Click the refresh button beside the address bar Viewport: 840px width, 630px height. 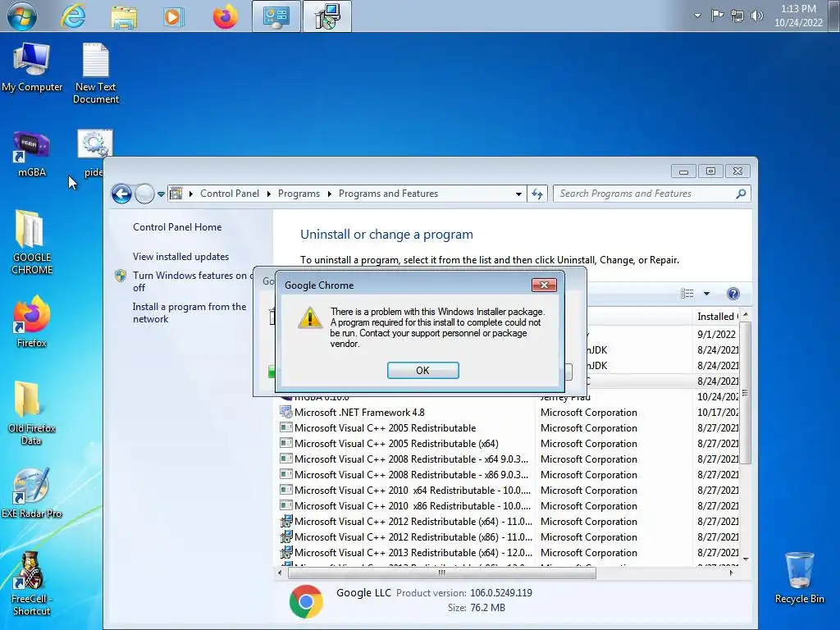536,194
